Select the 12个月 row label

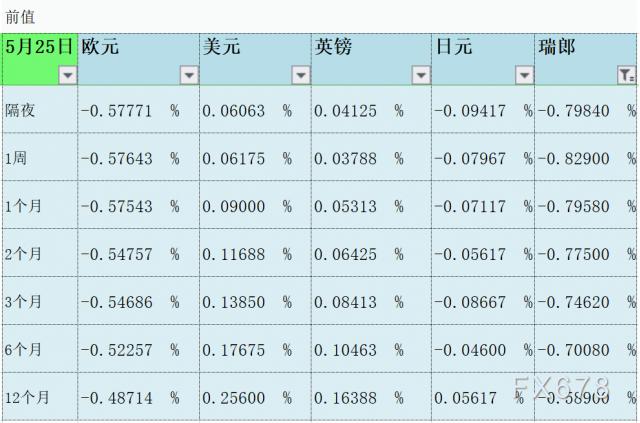point(40,396)
